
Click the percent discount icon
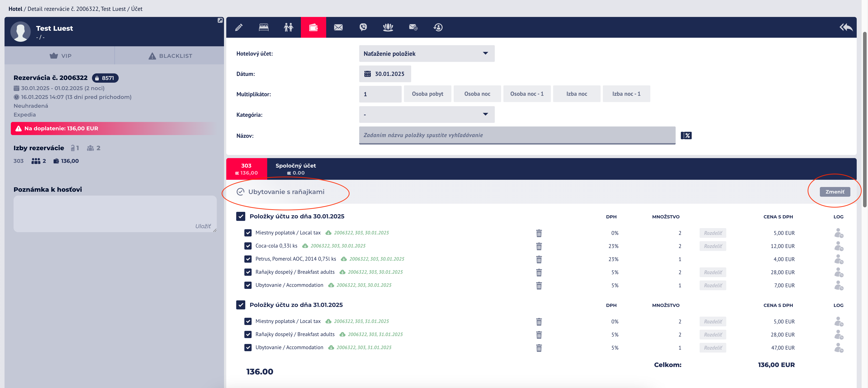[686, 136]
